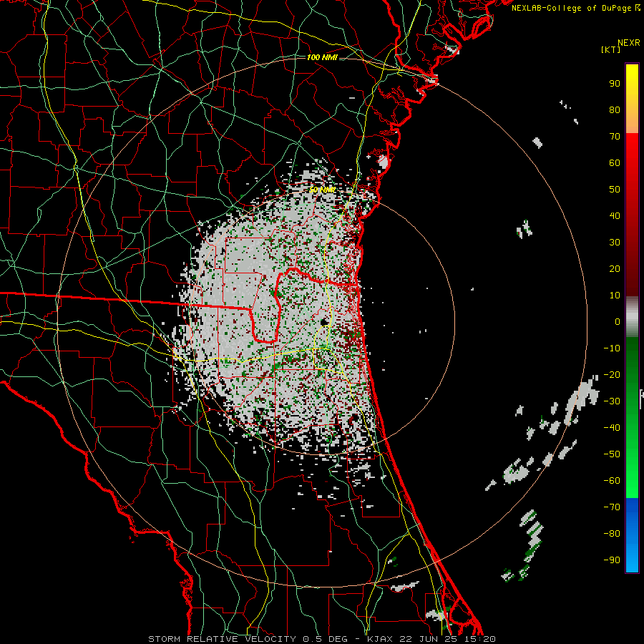Click the 20 value on the velocity scale
This screenshot has width=644, height=644.
(x=615, y=269)
